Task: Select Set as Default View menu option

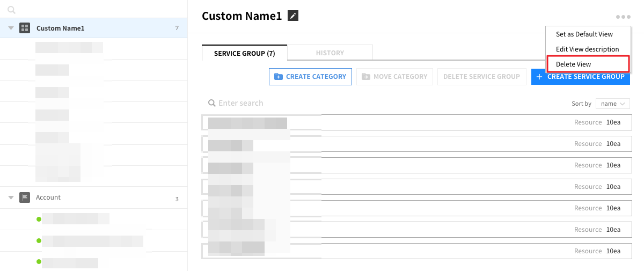Action: pos(584,34)
